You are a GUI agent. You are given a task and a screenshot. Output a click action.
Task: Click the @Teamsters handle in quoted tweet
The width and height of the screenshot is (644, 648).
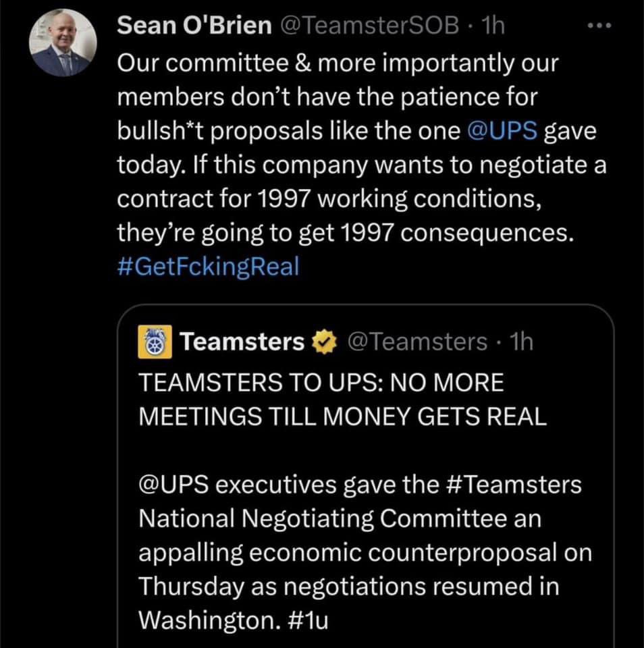(x=417, y=342)
